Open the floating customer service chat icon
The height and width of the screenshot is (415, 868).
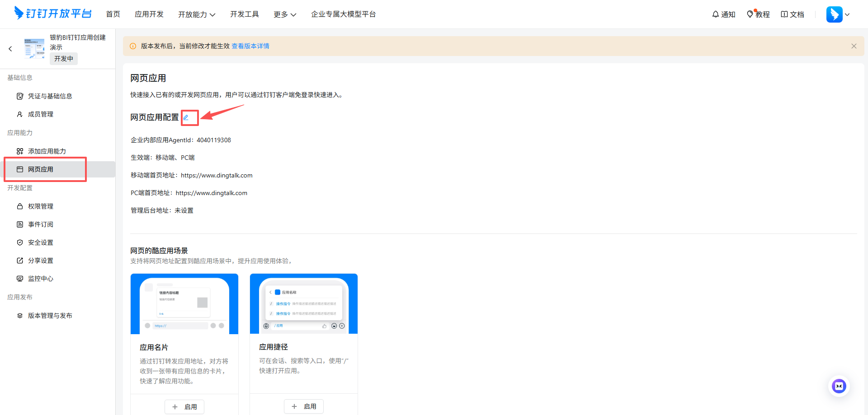839,386
